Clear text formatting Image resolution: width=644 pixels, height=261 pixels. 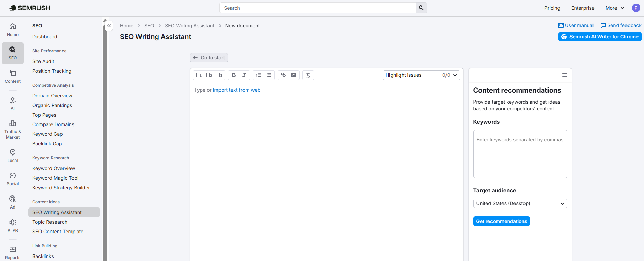(308, 75)
